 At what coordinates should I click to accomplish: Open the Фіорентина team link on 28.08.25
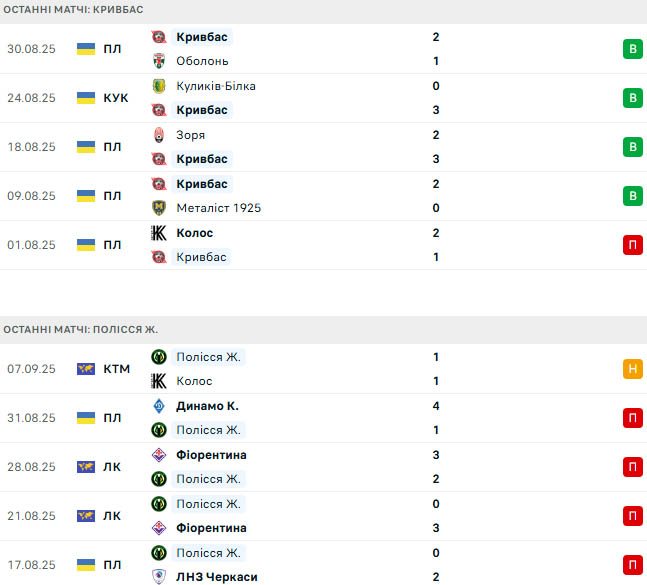click(210, 455)
